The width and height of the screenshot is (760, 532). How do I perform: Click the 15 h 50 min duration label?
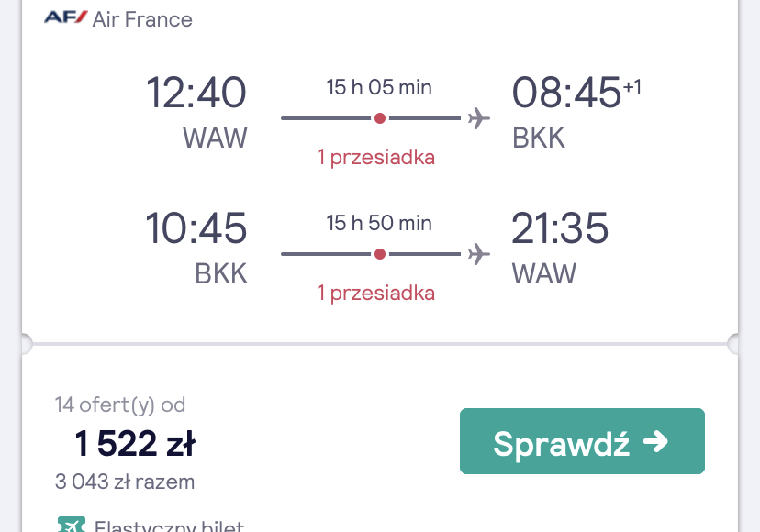[x=379, y=224]
